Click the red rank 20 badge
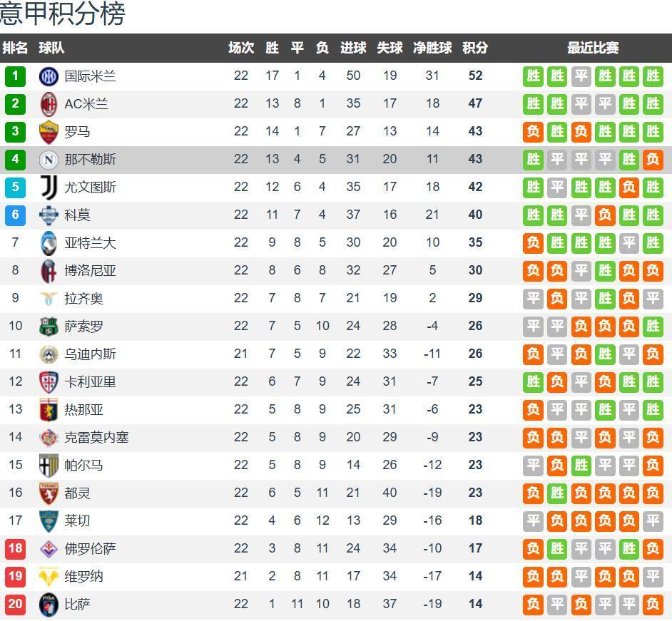 tap(15, 605)
